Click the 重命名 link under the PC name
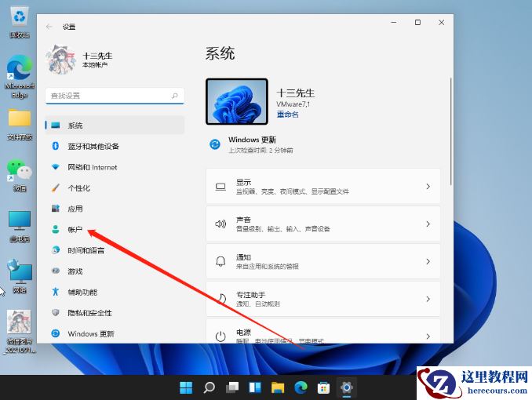 tap(288, 115)
